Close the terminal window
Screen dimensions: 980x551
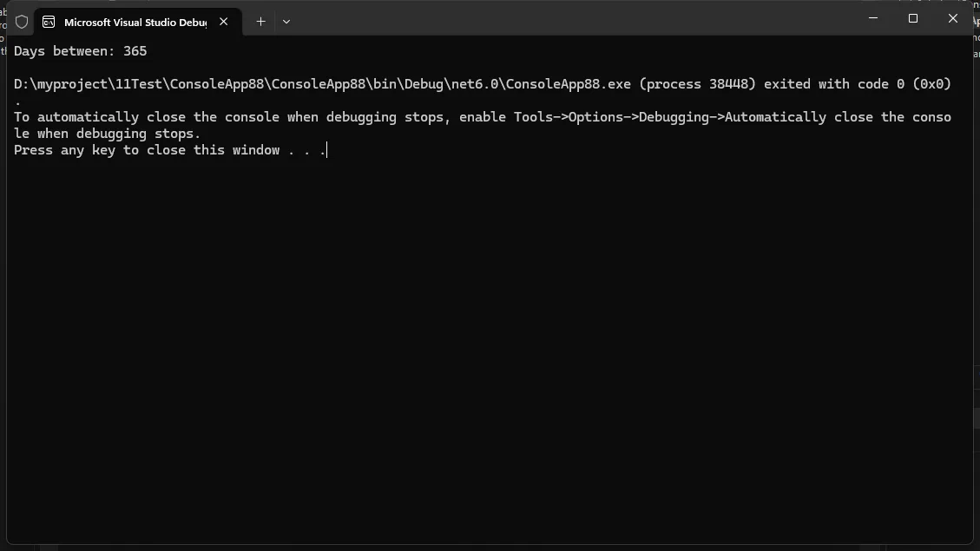pyautogui.click(x=953, y=18)
